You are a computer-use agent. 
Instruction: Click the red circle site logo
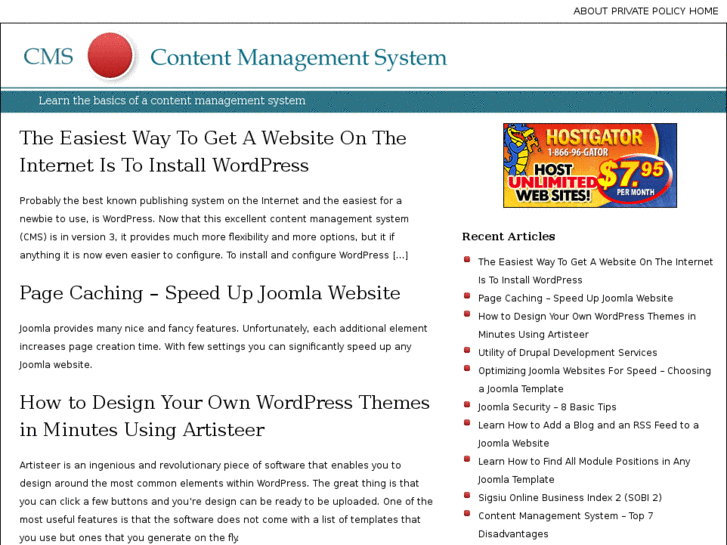coord(110,56)
